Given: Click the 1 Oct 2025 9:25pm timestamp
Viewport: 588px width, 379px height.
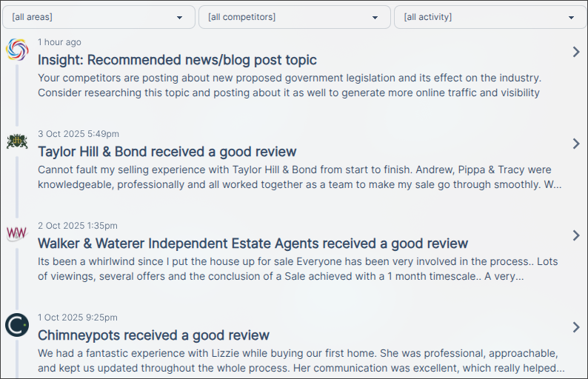Looking at the screenshot, I should tap(78, 318).
